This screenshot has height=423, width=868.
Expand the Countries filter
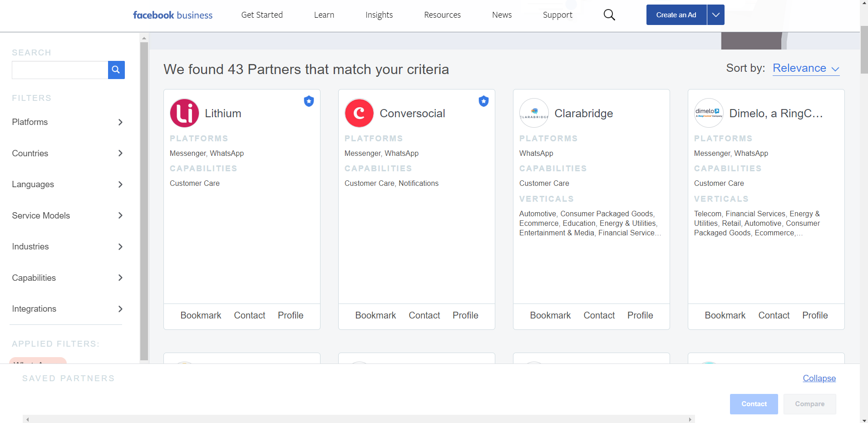(67, 153)
